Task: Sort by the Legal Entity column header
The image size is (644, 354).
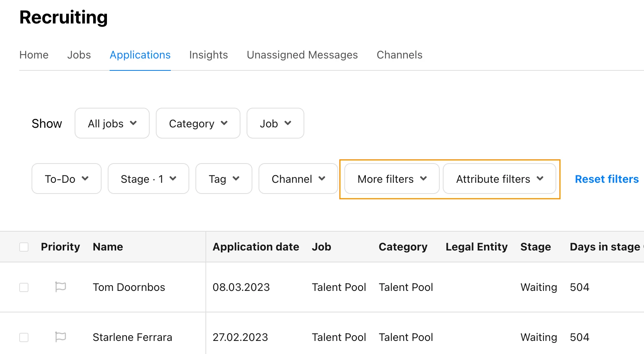Action: (x=477, y=247)
